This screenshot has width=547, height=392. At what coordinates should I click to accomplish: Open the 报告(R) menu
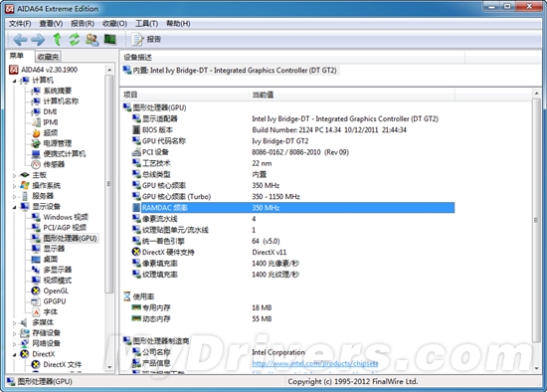coord(83,24)
